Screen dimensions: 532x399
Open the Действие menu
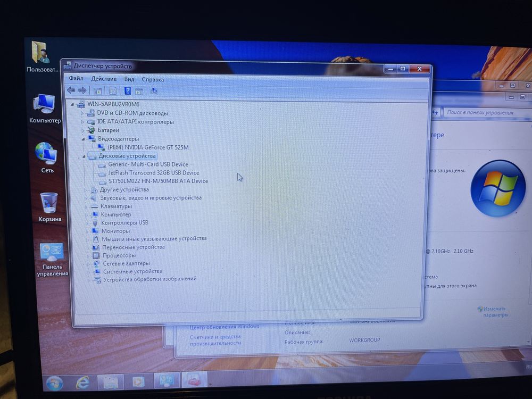pyautogui.click(x=104, y=79)
